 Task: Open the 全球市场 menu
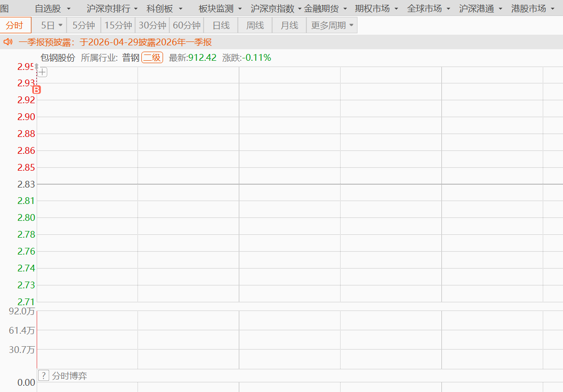[x=428, y=8]
